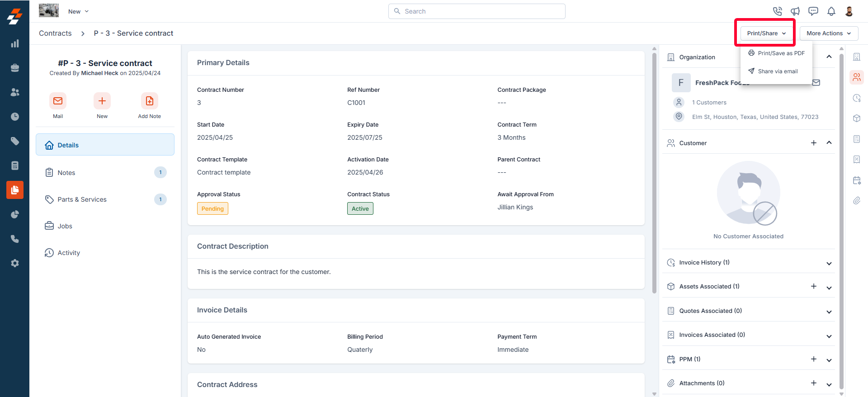The image size is (868, 397).
Task: Click the '1 Customers' text under organization
Action: coord(709,103)
